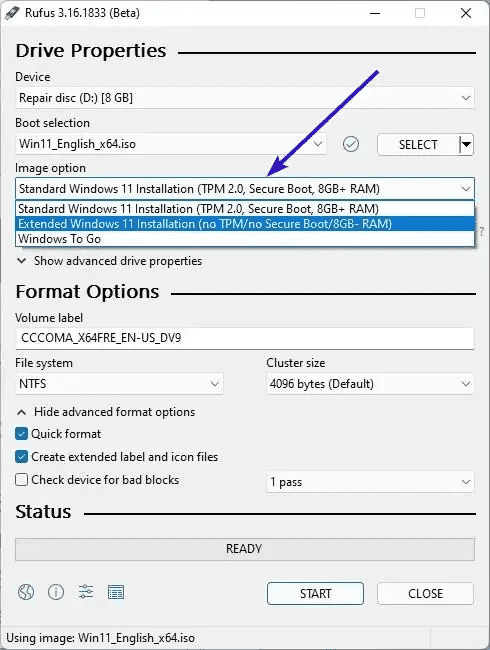Click the Format Options heading
The image size is (490, 650).
click(87, 292)
